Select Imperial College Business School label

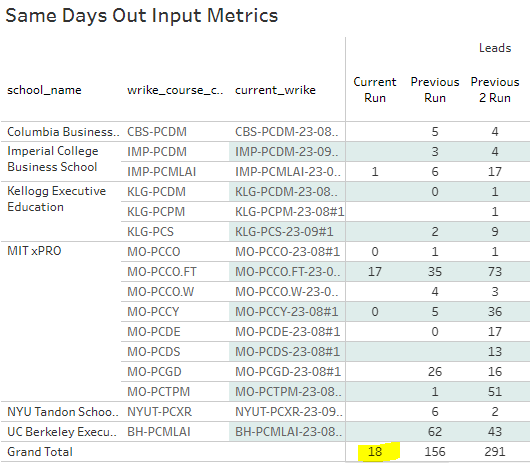click(x=53, y=159)
